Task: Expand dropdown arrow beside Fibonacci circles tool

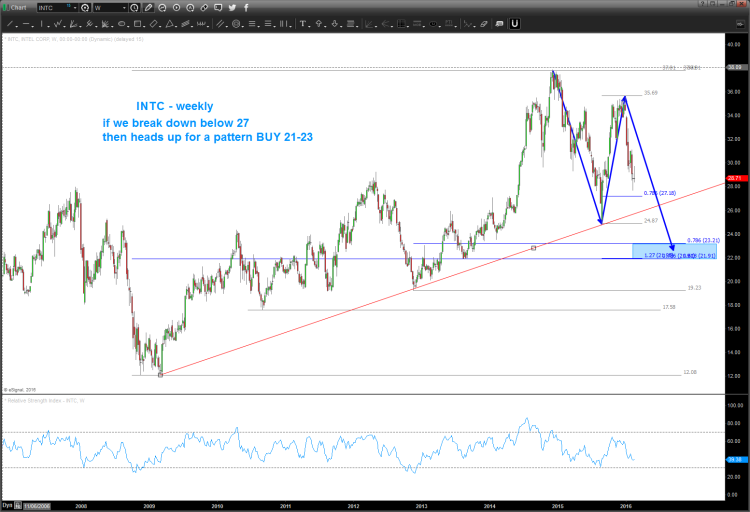Action: point(243,26)
